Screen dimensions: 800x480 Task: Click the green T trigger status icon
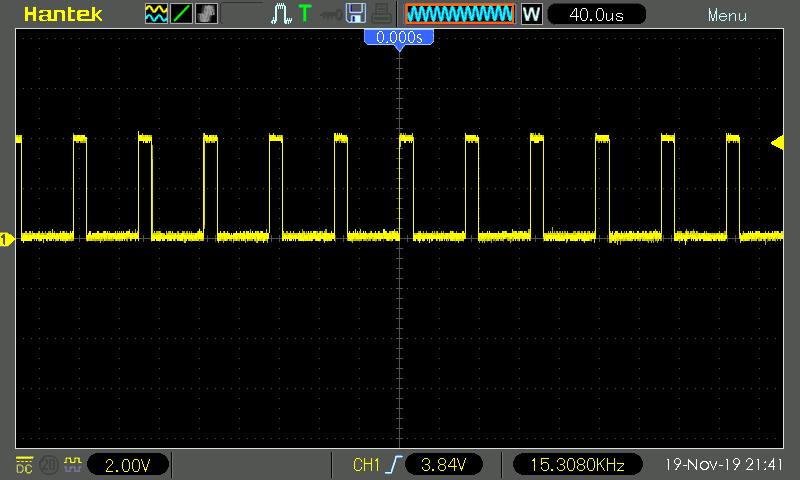[x=305, y=14]
